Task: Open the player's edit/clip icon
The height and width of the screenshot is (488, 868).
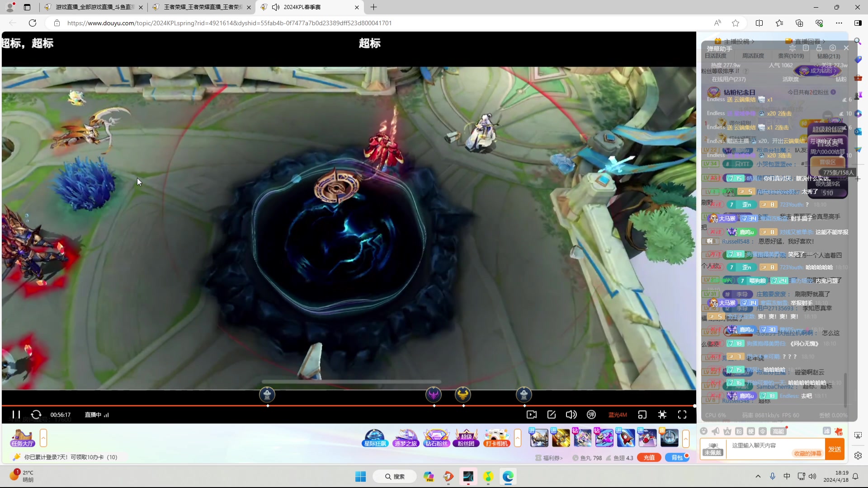Action: point(552,414)
